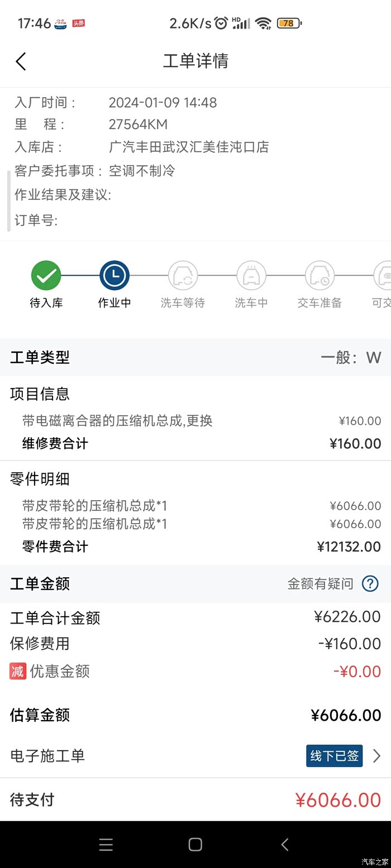Tap the back arrow in header
391x868 pixels.
(21, 61)
